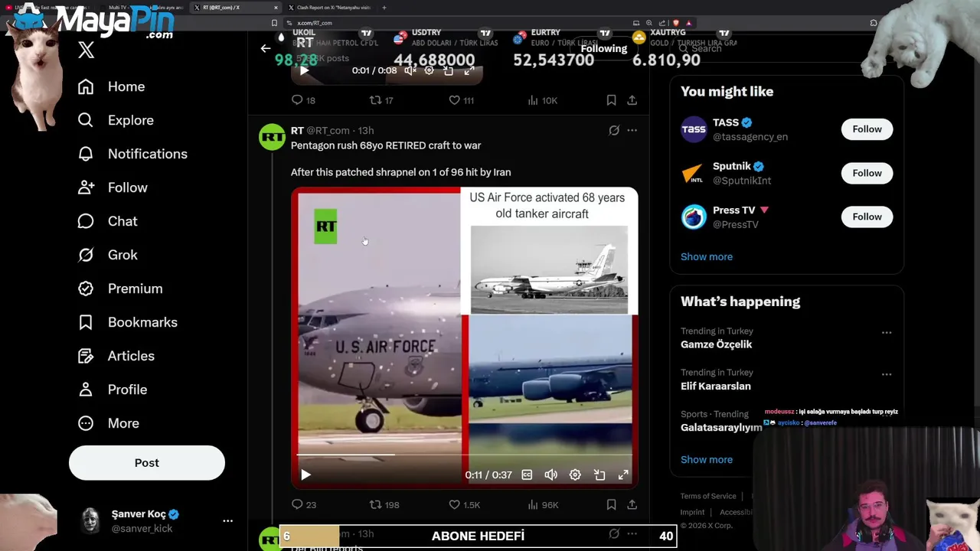
Task: Open Grok actions on Pentagon tanker post
Action: (x=613, y=130)
